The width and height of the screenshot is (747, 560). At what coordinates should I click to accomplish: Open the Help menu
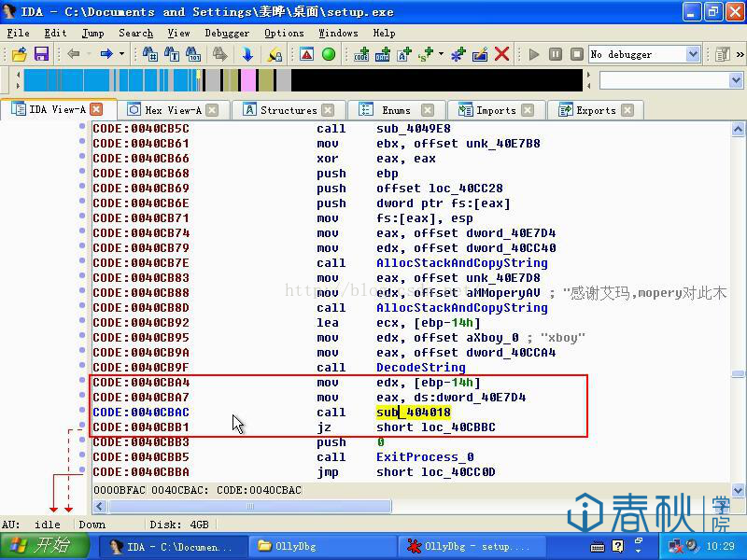384,33
